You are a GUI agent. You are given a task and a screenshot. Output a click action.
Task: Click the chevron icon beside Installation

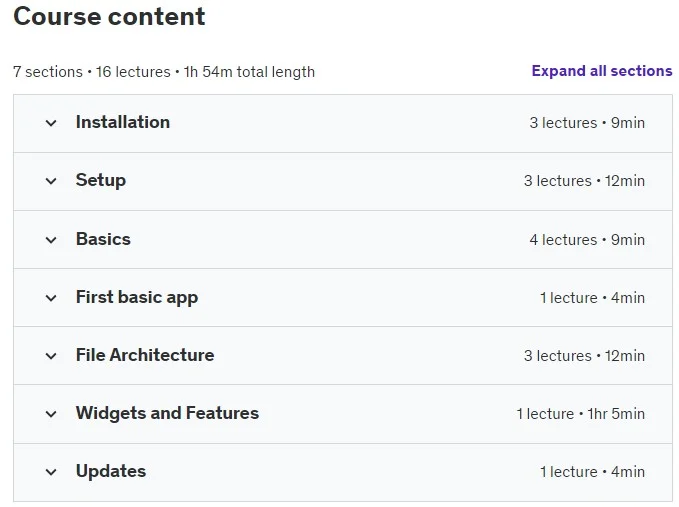pos(51,123)
